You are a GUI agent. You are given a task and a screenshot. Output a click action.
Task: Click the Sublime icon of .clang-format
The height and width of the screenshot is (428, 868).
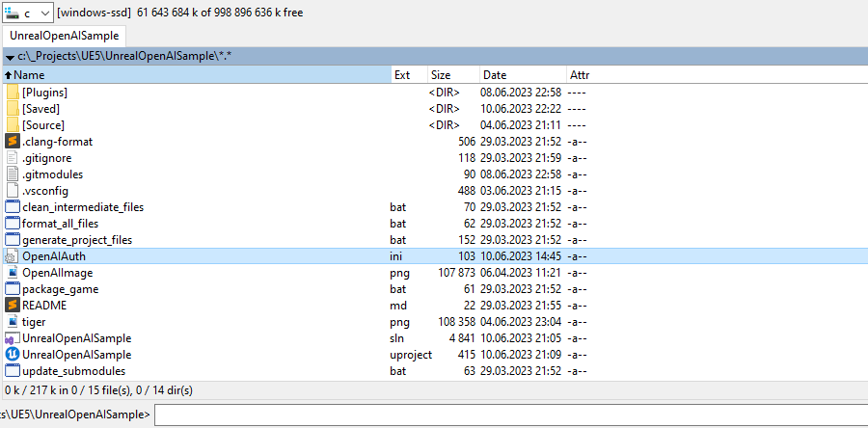[x=13, y=142]
